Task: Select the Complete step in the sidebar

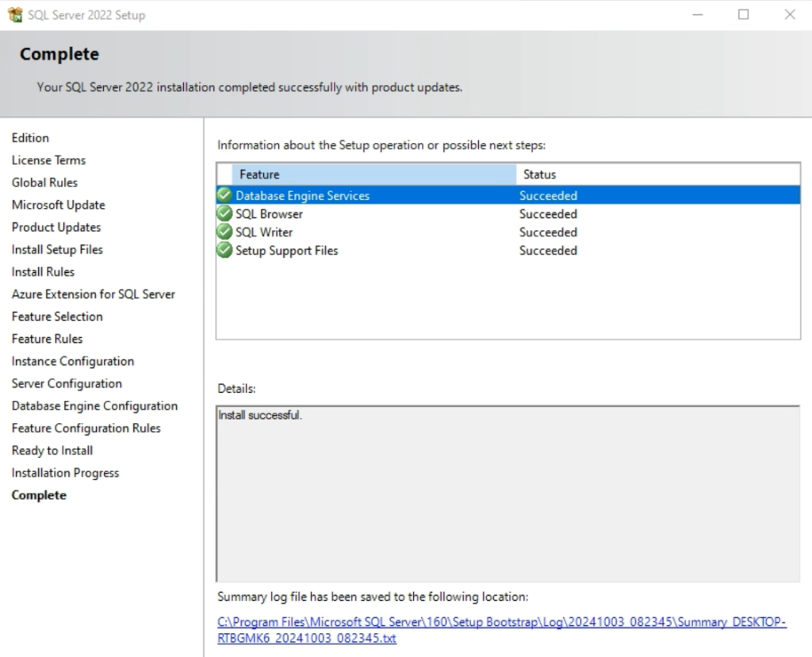Action: tap(39, 494)
